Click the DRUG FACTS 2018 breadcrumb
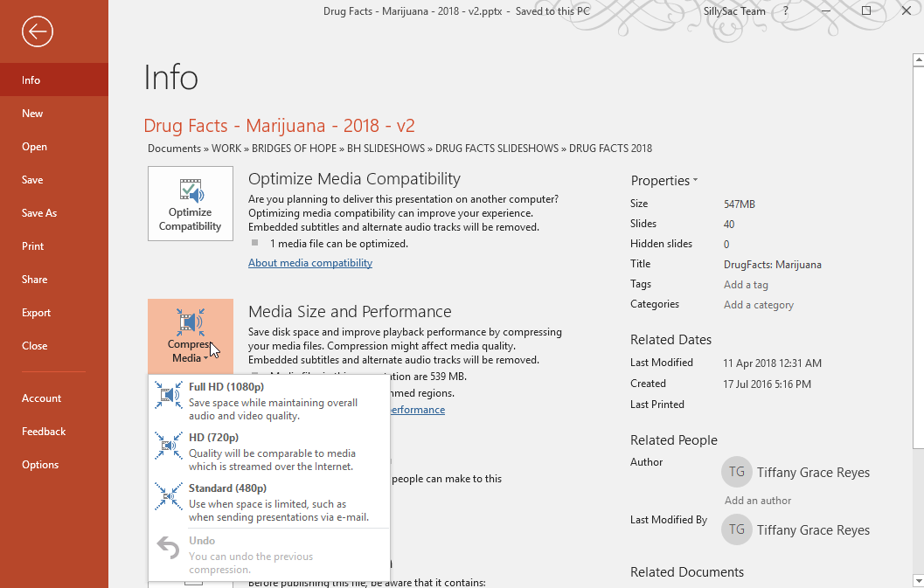This screenshot has height=588, width=924. (x=610, y=149)
